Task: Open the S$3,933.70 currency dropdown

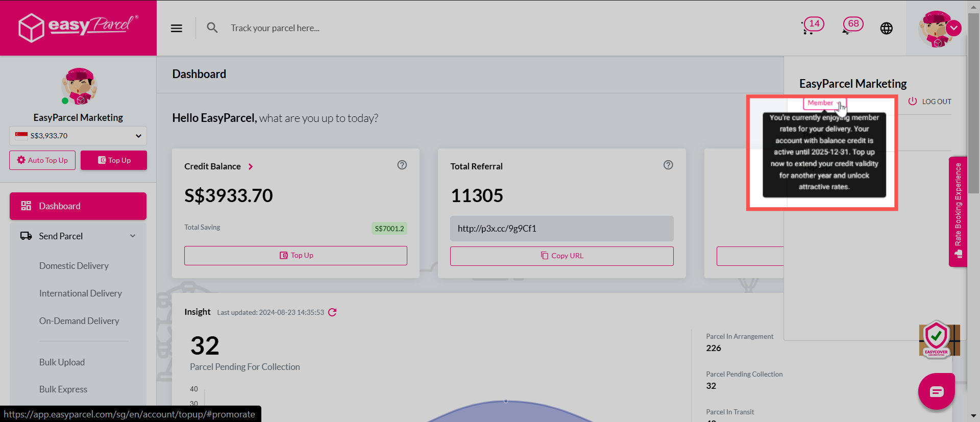Action: pos(78,136)
